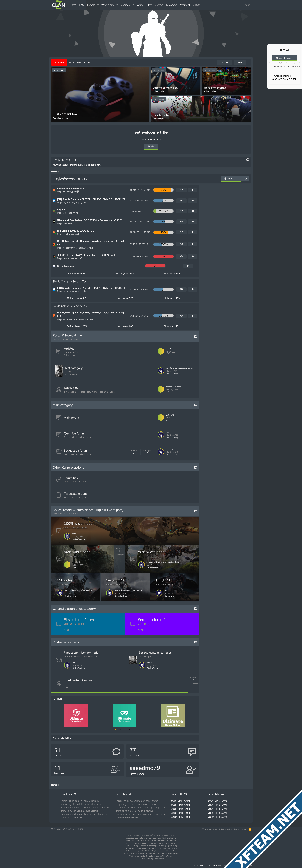This screenshot has width=302, height=868.
Task: Click the Second colored forum purple block
Action: click(162, 624)
